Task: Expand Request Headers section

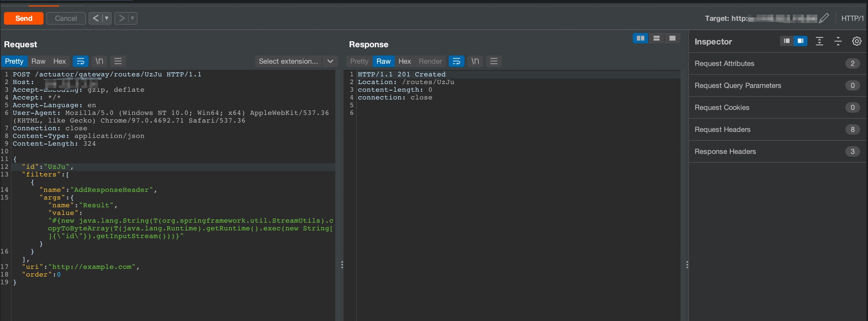Action: (x=778, y=129)
